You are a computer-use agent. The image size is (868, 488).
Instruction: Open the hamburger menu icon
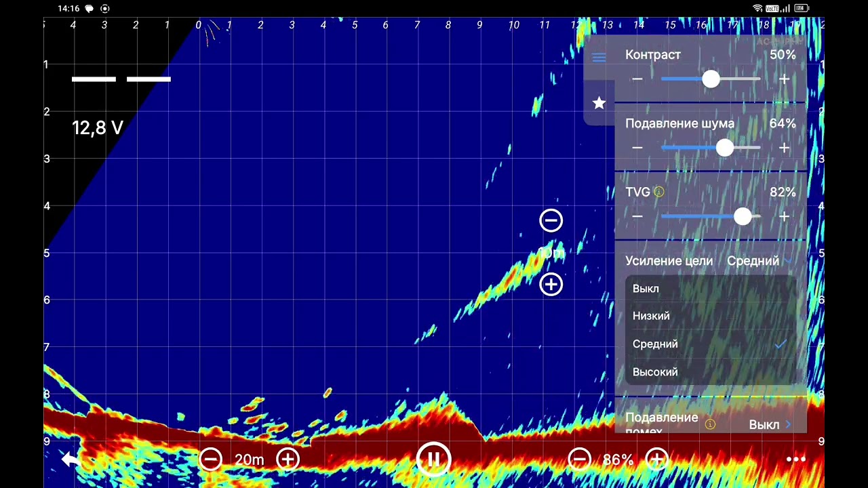click(x=599, y=58)
